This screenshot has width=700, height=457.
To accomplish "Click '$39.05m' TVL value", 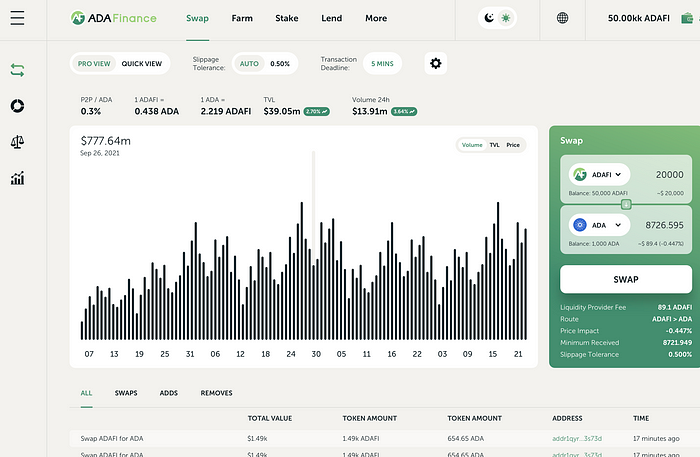I will coord(282,111).
